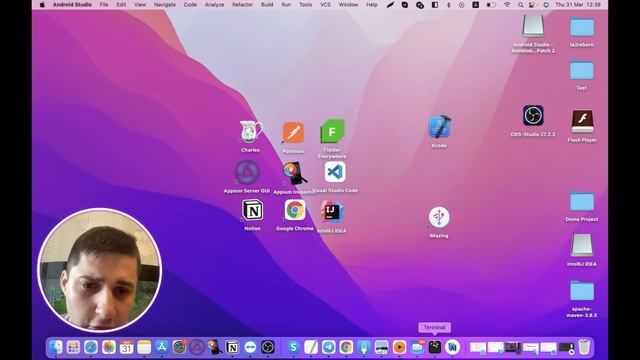Open the Refactor menu

coord(242,5)
